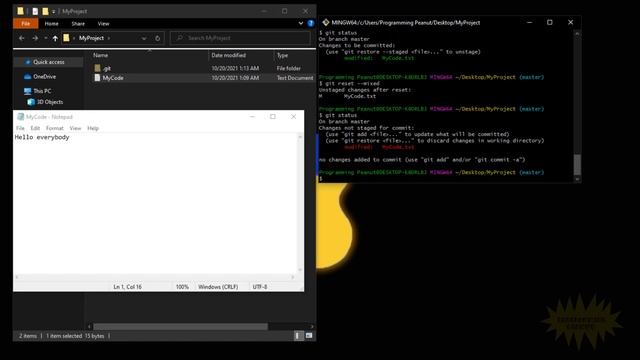The height and width of the screenshot is (360, 640).
Task: Select Quick access in navigation pane
Action: tap(49, 62)
